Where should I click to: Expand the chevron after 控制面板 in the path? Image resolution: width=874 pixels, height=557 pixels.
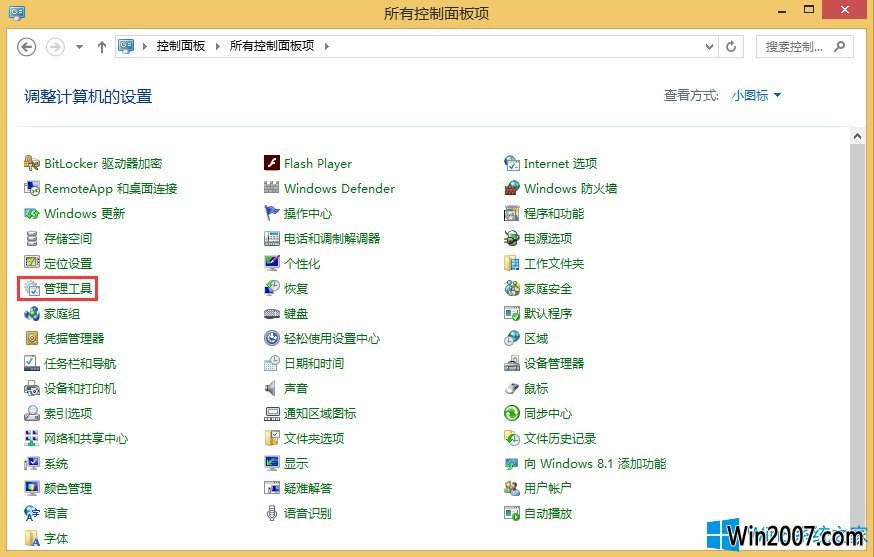(218, 46)
